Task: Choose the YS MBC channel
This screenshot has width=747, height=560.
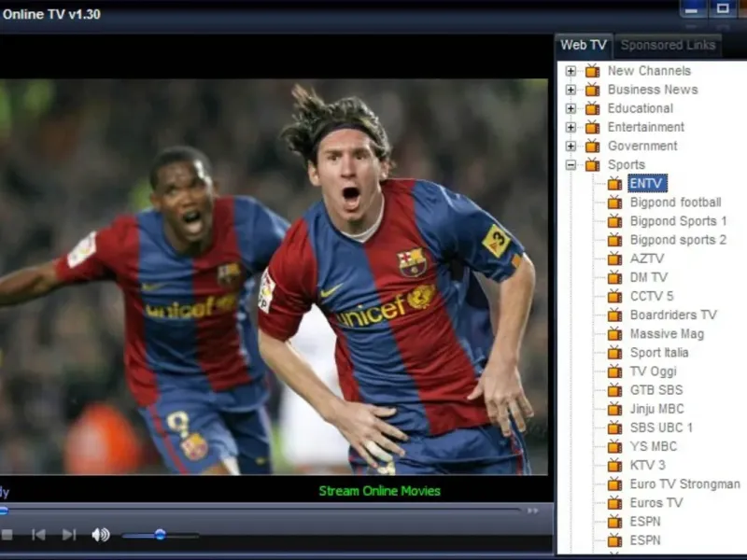Action: point(654,446)
